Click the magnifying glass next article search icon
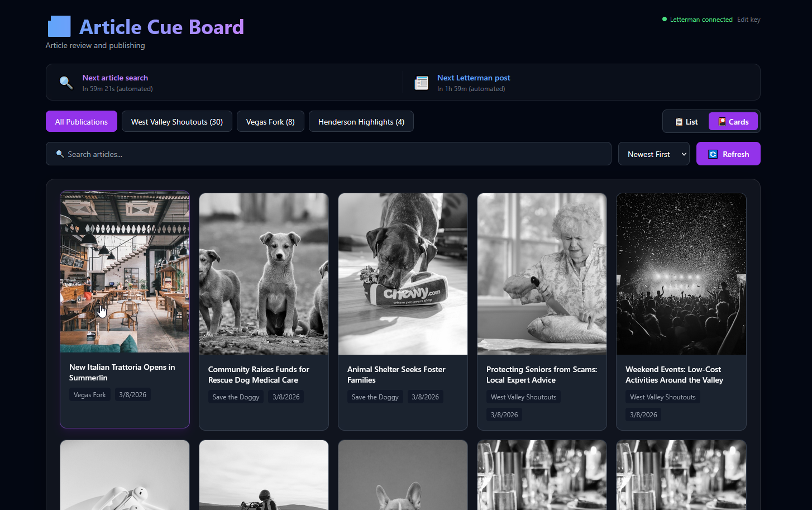The width and height of the screenshot is (812, 510). [66, 83]
